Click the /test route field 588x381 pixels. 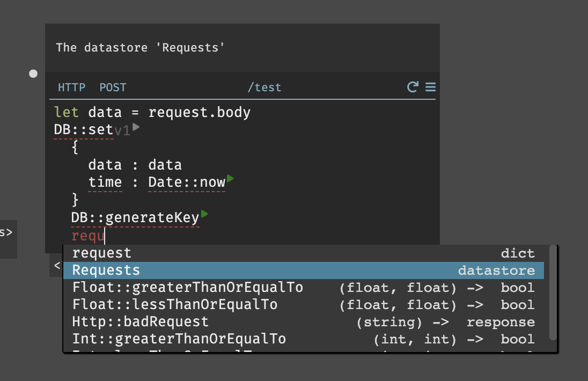click(264, 87)
